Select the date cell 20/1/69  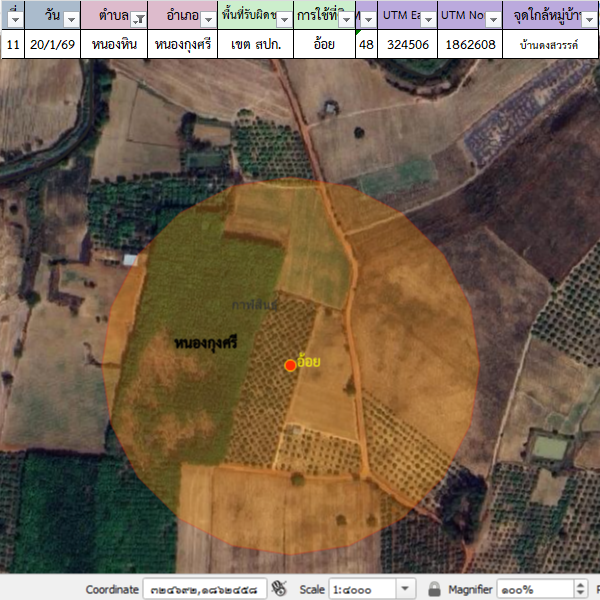click(x=52, y=44)
